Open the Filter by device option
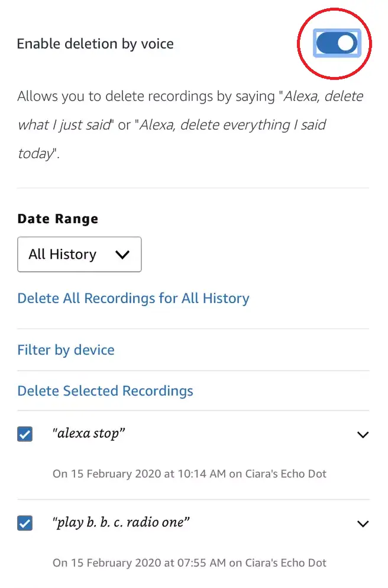Viewport: 388px width, 588px height. tap(66, 349)
